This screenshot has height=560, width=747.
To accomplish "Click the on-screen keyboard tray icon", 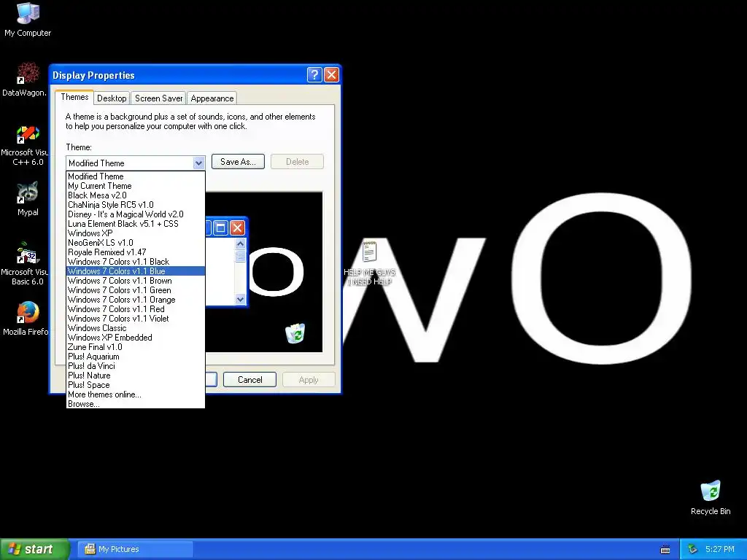I will pos(665,550).
